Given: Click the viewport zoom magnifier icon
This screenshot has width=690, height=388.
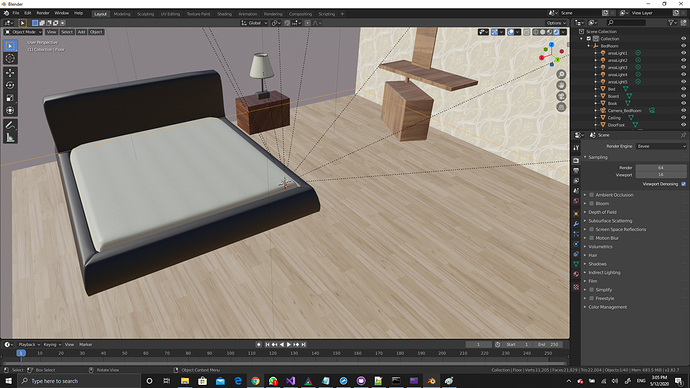Looking at the screenshot, I should (x=561, y=74).
